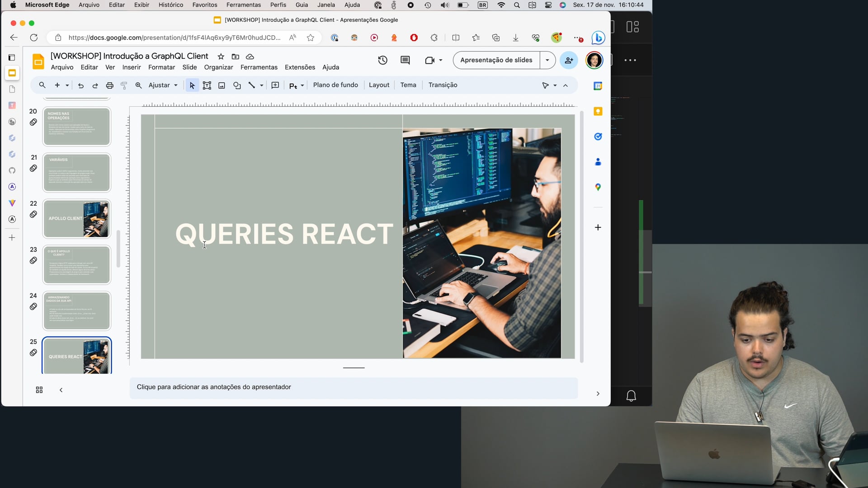Viewport: 868px width, 488px height.
Task: Star the presentation title
Action: point(221,56)
